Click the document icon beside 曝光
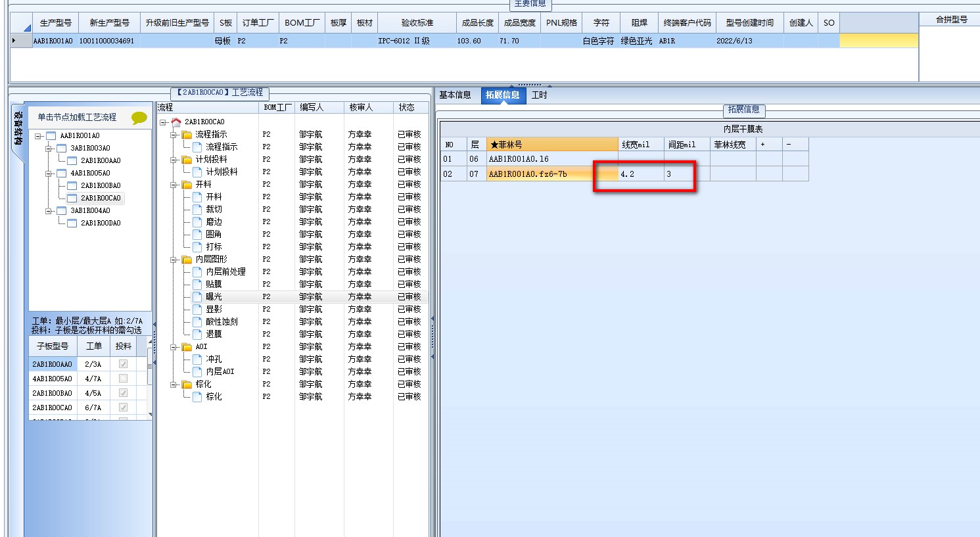This screenshot has height=537, width=980. tap(197, 296)
